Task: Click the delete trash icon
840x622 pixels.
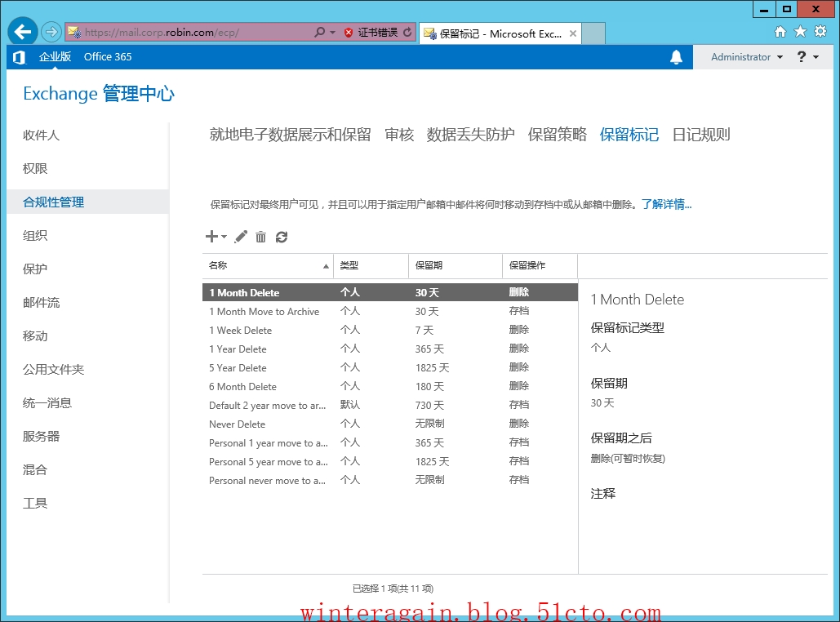Action: click(261, 237)
